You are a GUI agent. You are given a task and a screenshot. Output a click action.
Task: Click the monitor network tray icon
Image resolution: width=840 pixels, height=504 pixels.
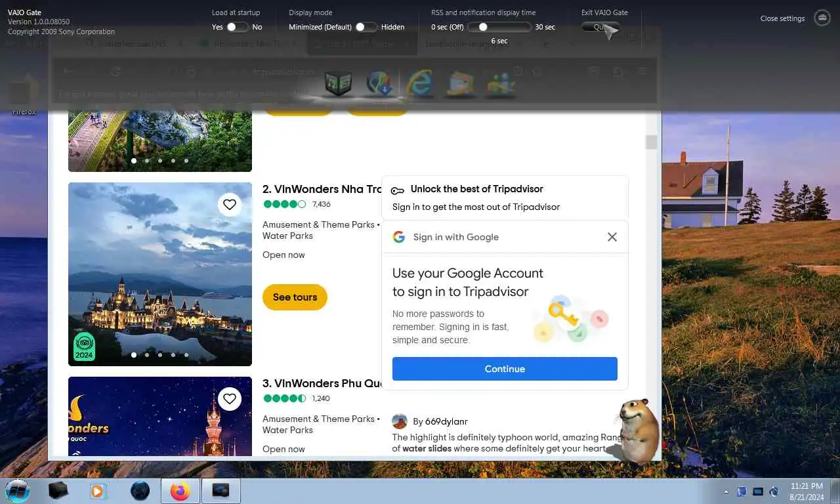(x=758, y=491)
